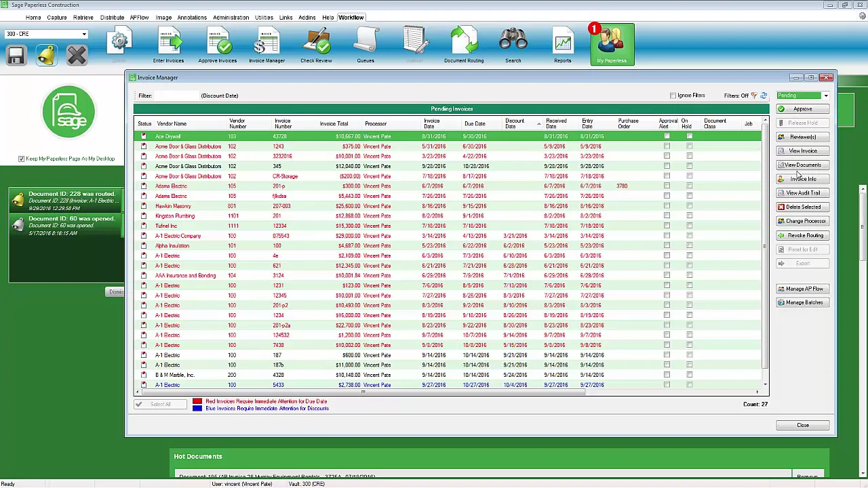
Task: Select the Workflow tab
Action: tap(351, 17)
